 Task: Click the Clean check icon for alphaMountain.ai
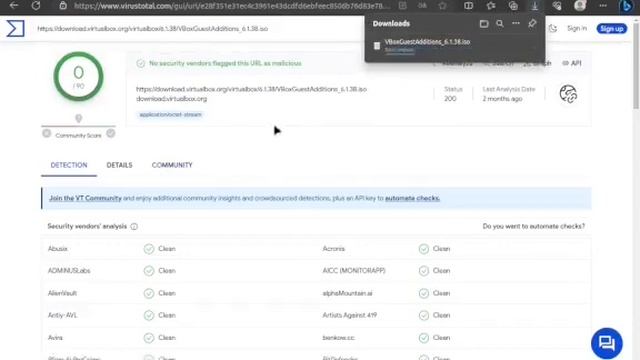click(424, 293)
